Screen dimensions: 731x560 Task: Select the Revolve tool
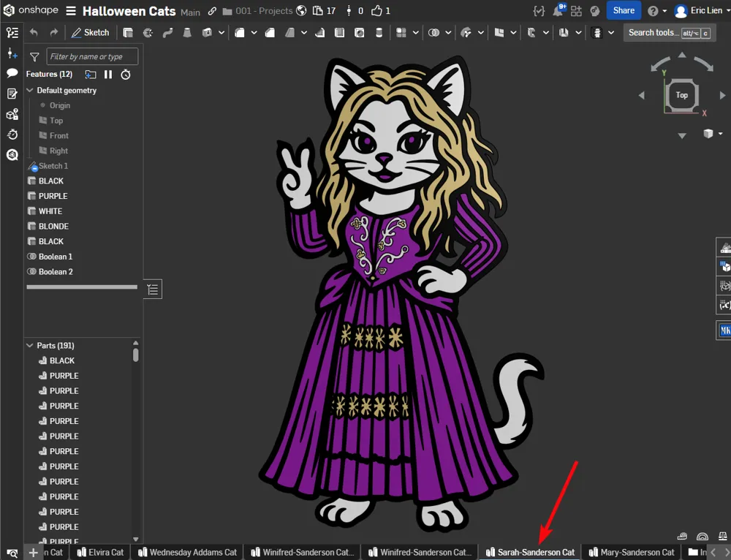[148, 33]
